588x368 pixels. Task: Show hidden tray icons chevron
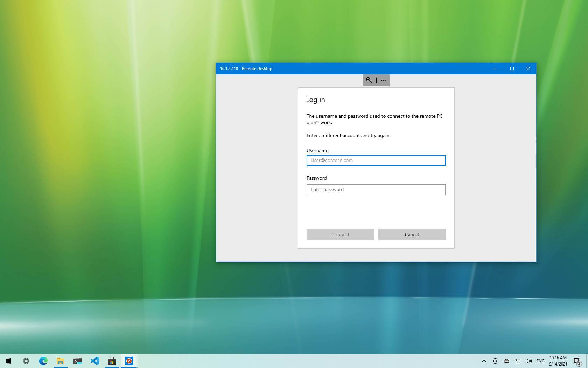coord(484,361)
